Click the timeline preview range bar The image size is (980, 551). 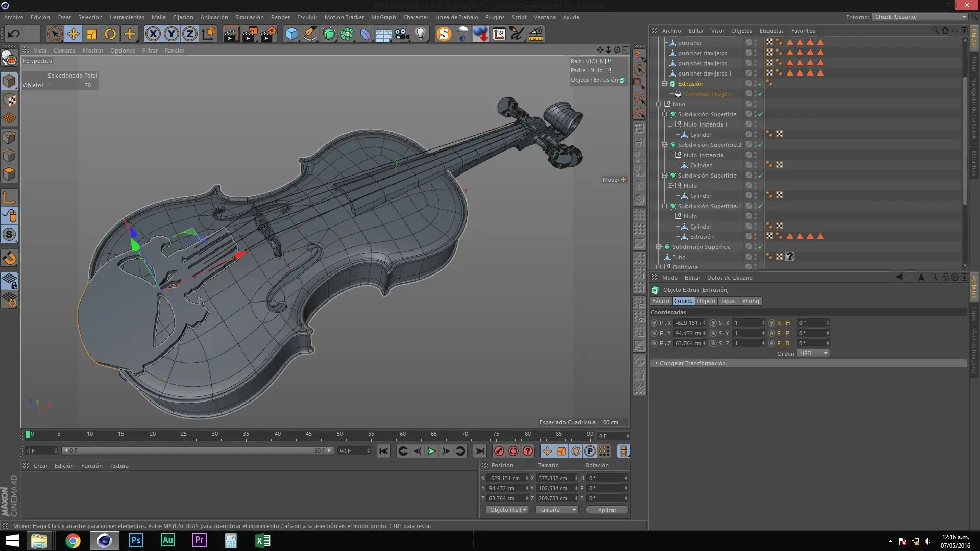point(198,450)
